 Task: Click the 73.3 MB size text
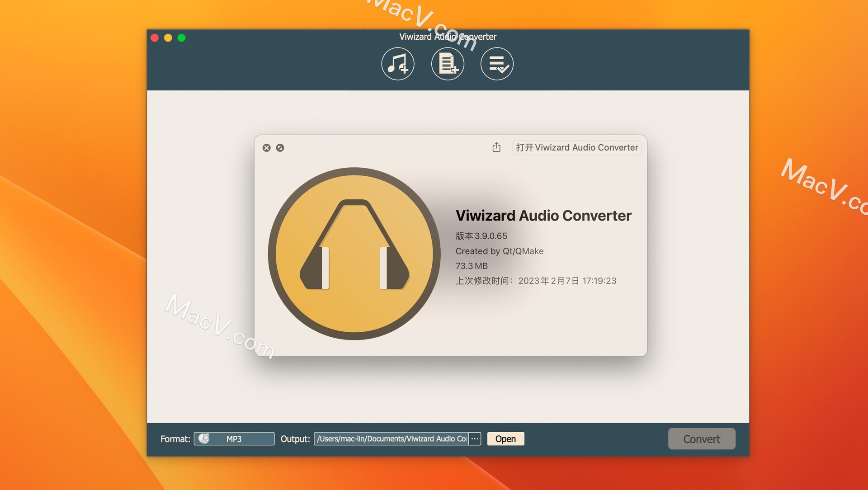coord(472,266)
